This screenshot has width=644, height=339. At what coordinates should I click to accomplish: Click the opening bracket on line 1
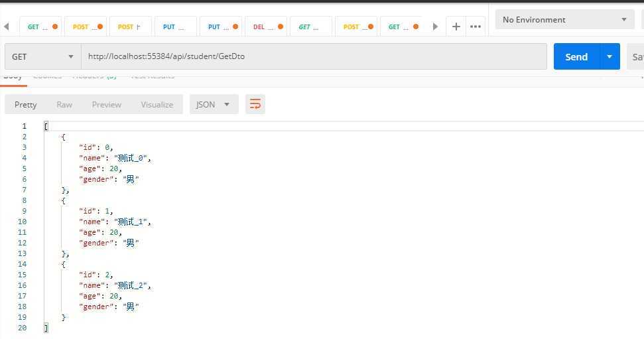tap(46, 127)
